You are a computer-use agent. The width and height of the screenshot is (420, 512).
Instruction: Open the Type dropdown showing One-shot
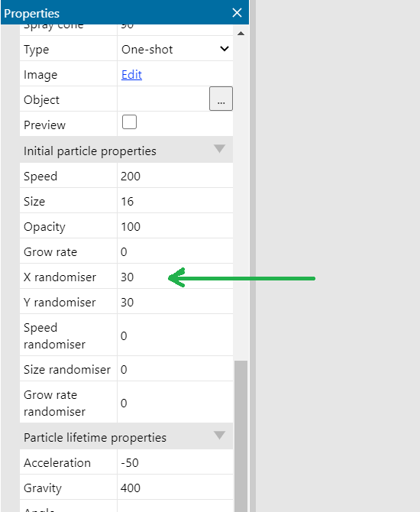pos(175,50)
